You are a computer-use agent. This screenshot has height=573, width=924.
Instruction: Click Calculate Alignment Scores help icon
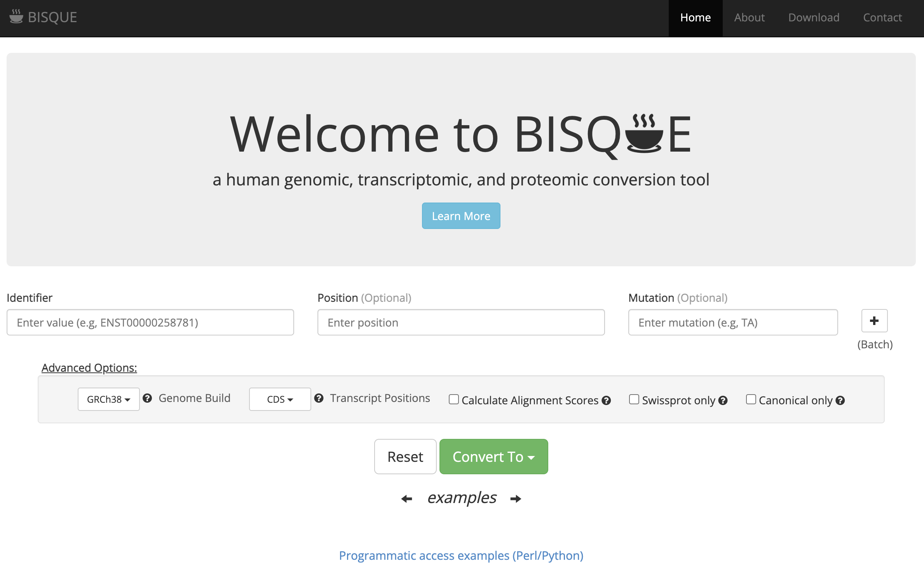[x=606, y=400]
